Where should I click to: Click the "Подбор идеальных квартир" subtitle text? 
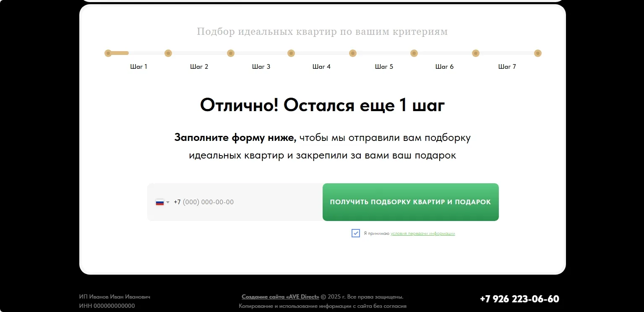click(322, 31)
